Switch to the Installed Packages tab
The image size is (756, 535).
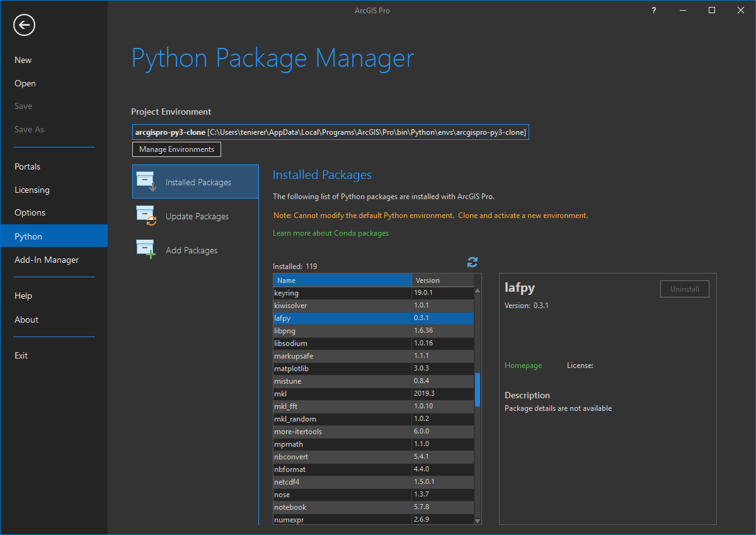tap(195, 181)
